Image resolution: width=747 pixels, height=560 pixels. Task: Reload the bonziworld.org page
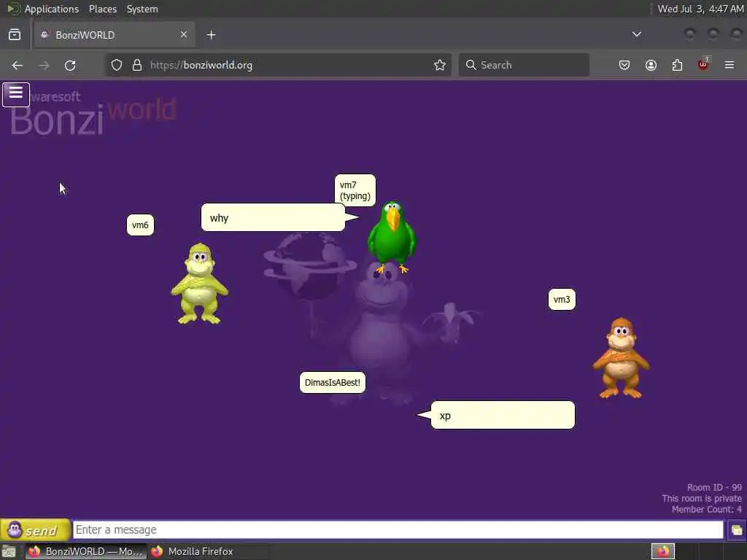coord(70,65)
